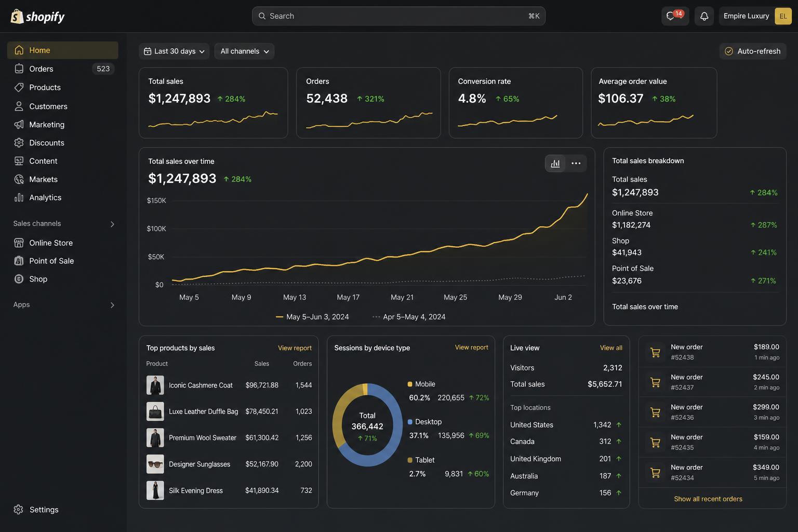This screenshot has width=798, height=532.
Task: Open the Iconic Cashmere Coat thumbnail
Action: coord(155,385)
